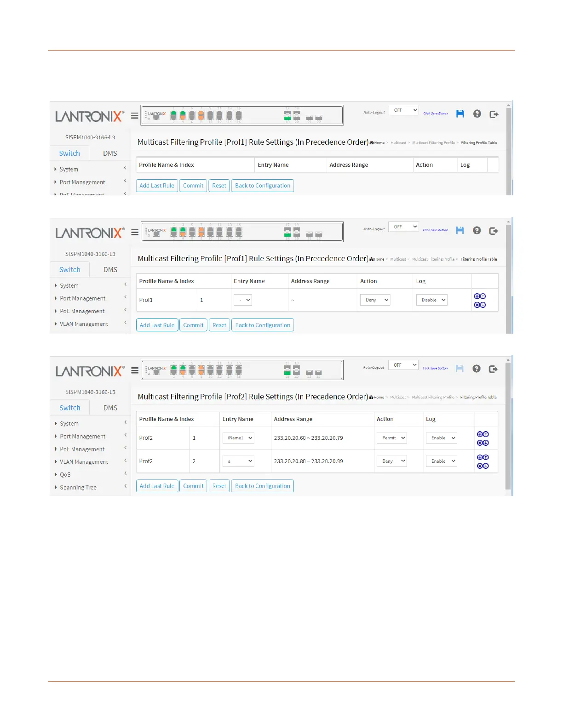The width and height of the screenshot is (563, 728).
Task: Expand VLAN Management in the Prof2 screen sidebar
Action: click(x=90, y=462)
